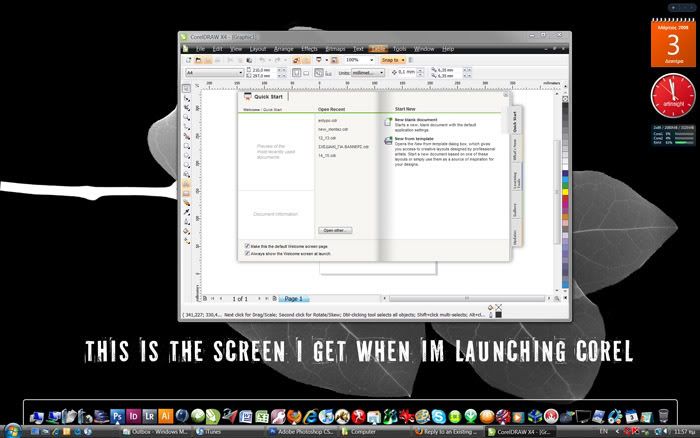The height and width of the screenshot is (438, 700).
Task: Open Lightroom from the dock
Action: tap(149, 417)
